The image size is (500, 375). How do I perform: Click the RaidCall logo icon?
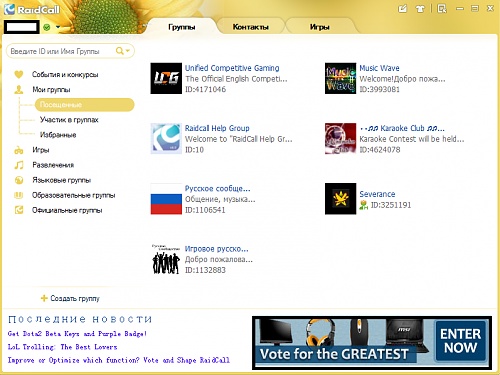(9, 9)
